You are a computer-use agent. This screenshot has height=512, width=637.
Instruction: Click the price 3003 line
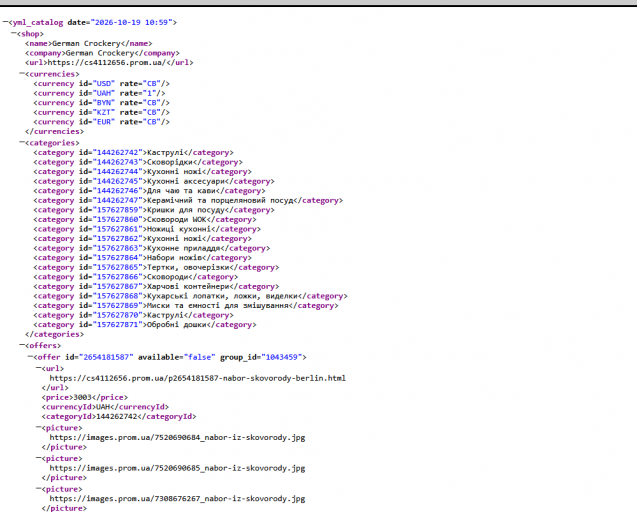pos(84,397)
